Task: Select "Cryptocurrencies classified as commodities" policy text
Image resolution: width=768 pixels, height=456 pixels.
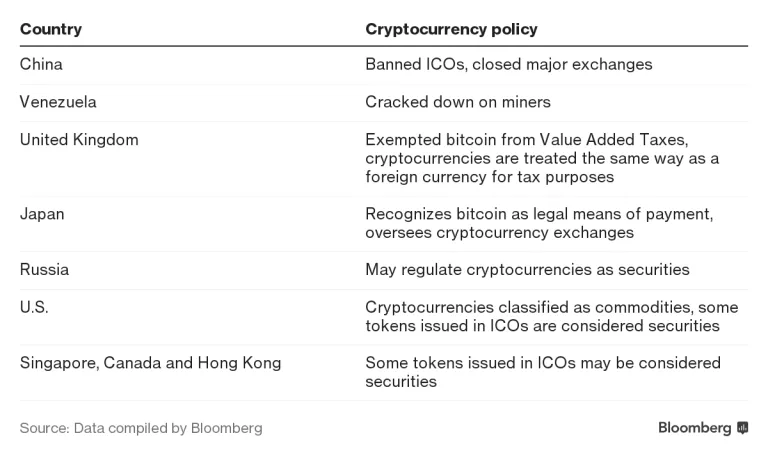Action: [x=540, y=308]
